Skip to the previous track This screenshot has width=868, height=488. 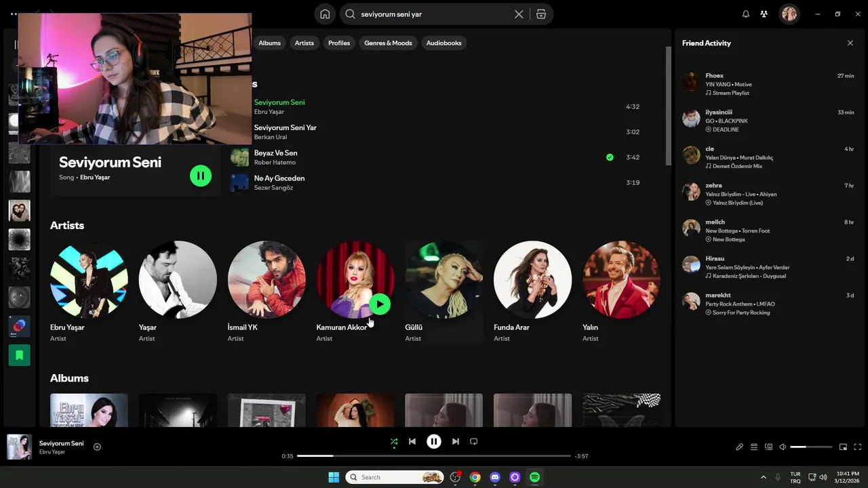click(x=412, y=441)
